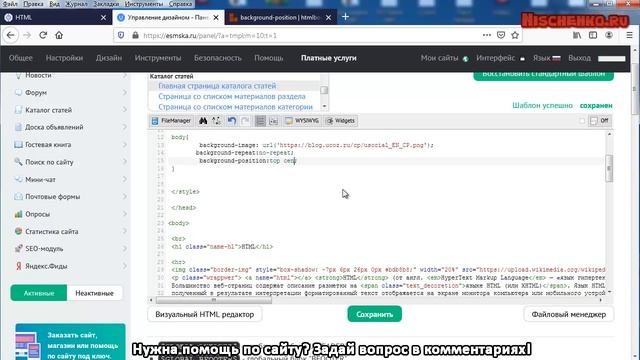Viewport: 640px width, 360px height.
Task: Open the Дизайн menu
Action: click(x=109, y=58)
